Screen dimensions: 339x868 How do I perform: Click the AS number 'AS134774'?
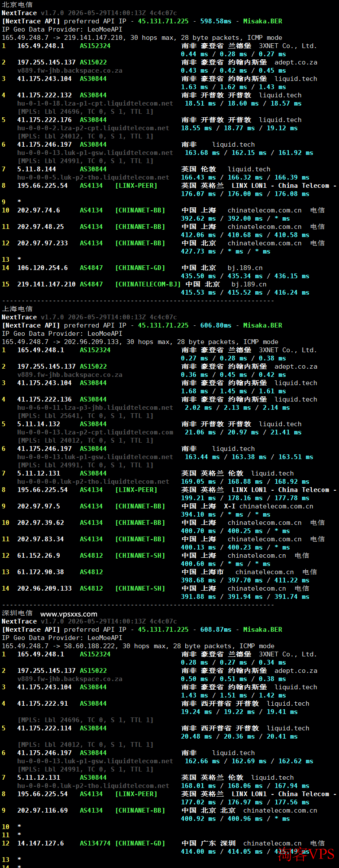pos(95,843)
